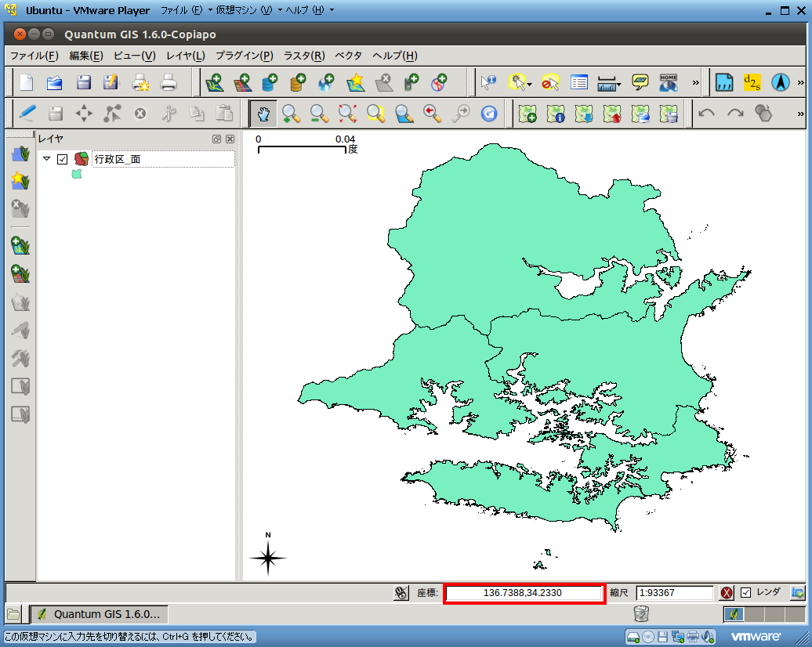This screenshot has width=812, height=647.
Task: Activate the Pan Map hand tool
Action: coord(263,114)
